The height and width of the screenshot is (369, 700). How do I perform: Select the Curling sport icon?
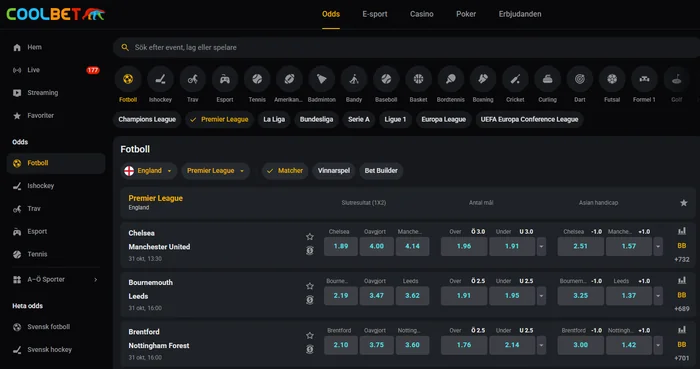pos(547,79)
